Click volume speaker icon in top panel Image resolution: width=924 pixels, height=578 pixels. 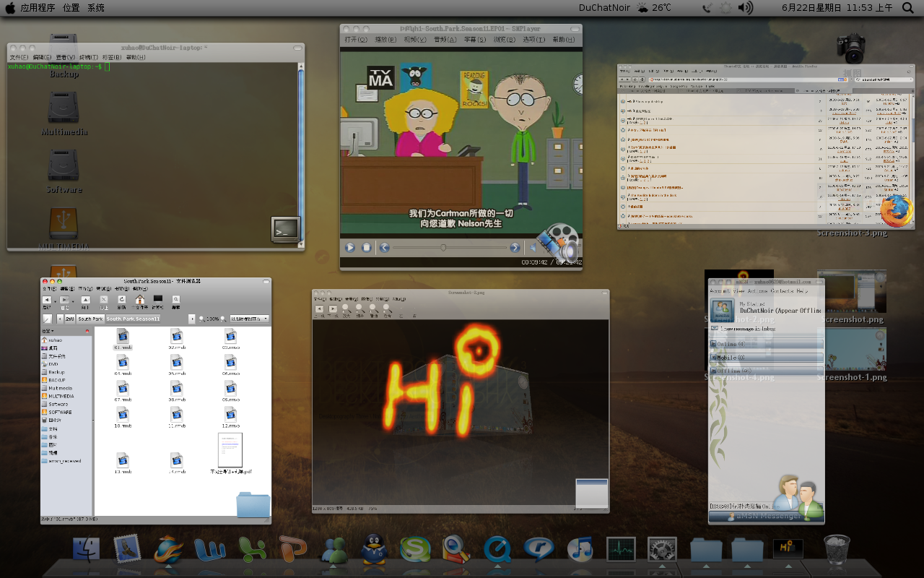[x=746, y=8]
